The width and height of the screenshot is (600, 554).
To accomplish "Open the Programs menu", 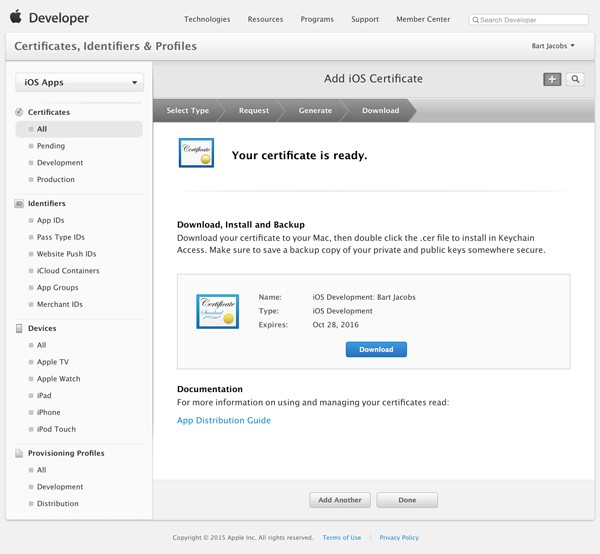I will click(x=317, y=19).
